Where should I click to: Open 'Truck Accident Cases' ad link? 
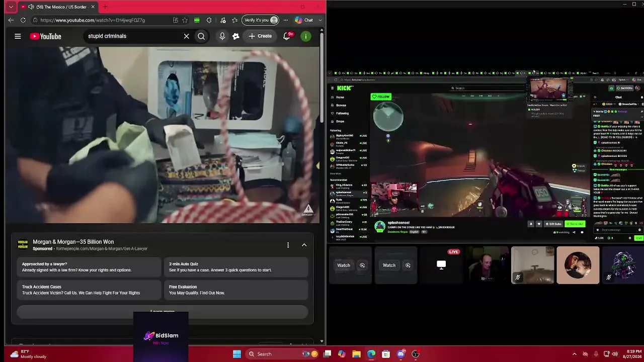coord(89,290)
